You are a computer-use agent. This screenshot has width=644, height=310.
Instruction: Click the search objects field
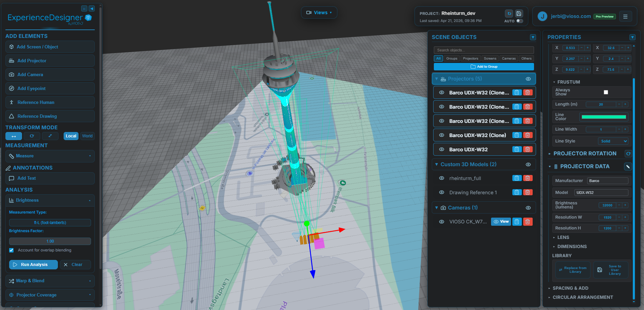(483, 50)
